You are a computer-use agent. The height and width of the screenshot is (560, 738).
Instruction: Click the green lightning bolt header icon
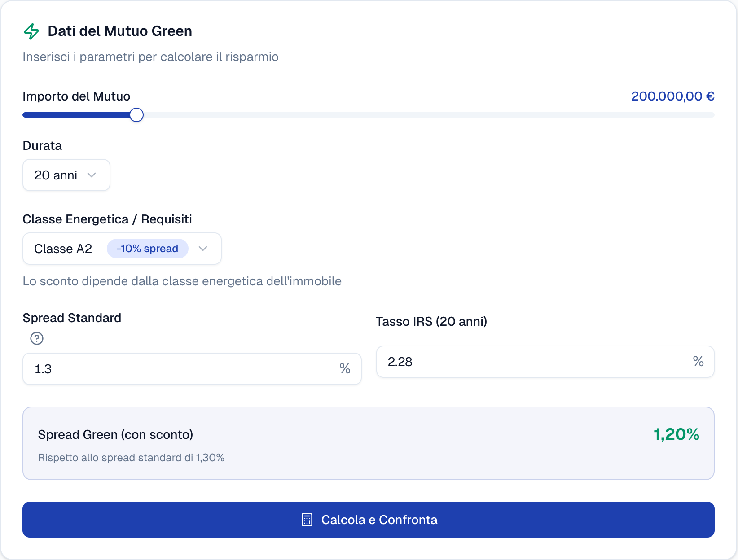31,31
